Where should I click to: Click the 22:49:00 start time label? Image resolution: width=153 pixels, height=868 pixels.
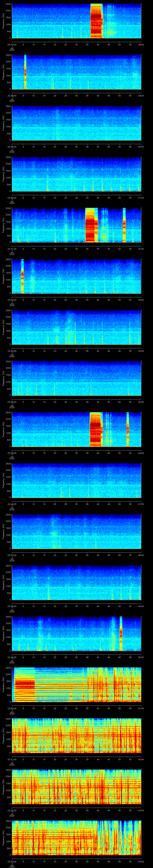click(x=12, y=657)
